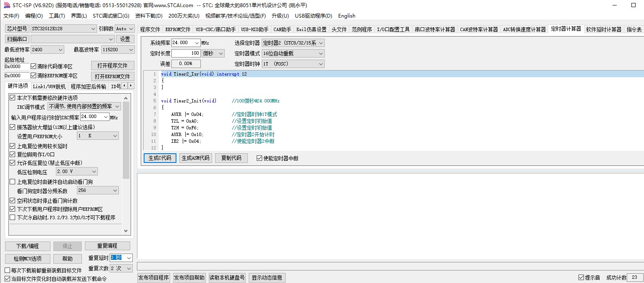Click 下载/编程 button
This screenshot has width=644, height=283.
28,246
